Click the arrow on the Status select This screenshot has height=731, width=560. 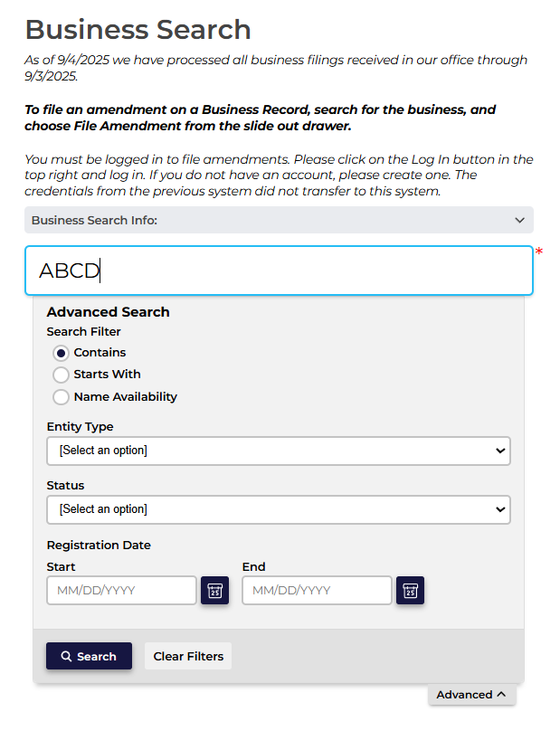(500, 509)
